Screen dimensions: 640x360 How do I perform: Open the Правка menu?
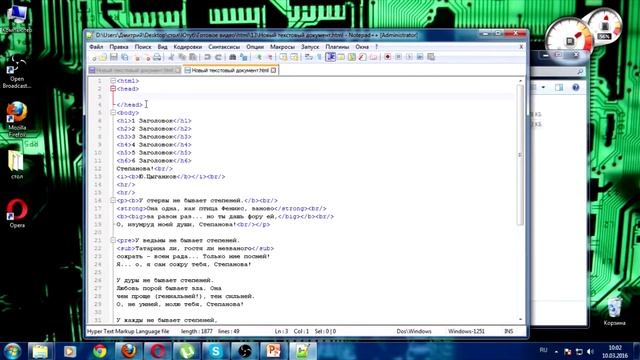point(119,47)
